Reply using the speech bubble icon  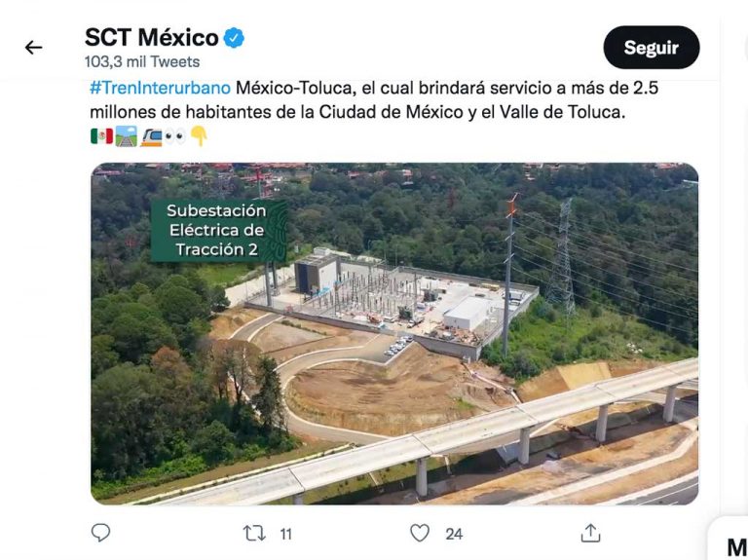click(100, 533)
